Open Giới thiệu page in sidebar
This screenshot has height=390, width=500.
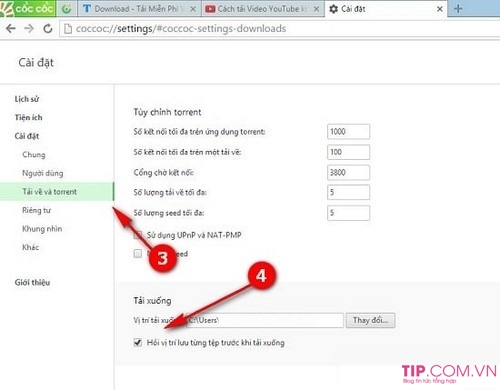[32, 282]
